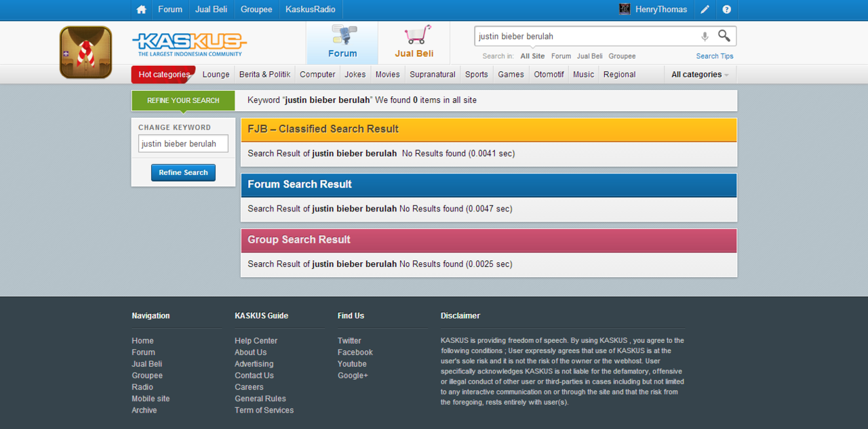Open General Rules footer link
Viewport: 868px width, 429px height.
[260, 399]
